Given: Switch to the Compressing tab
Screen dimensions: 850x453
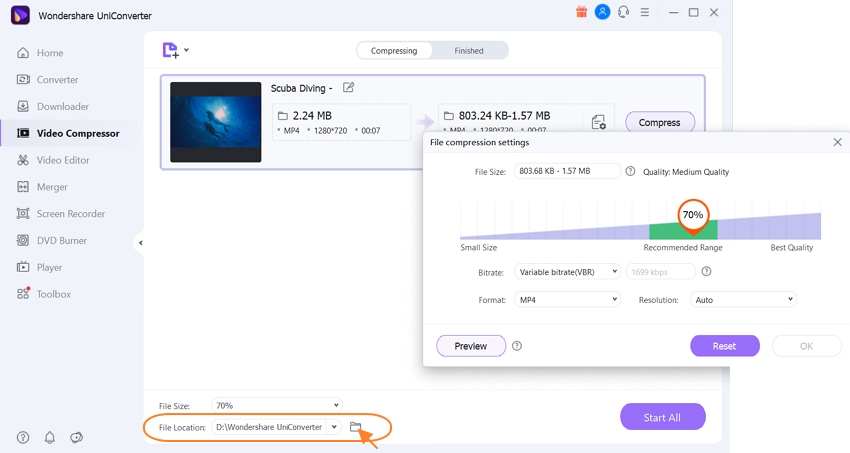Looking at the screenshot, I should (394, 50).
